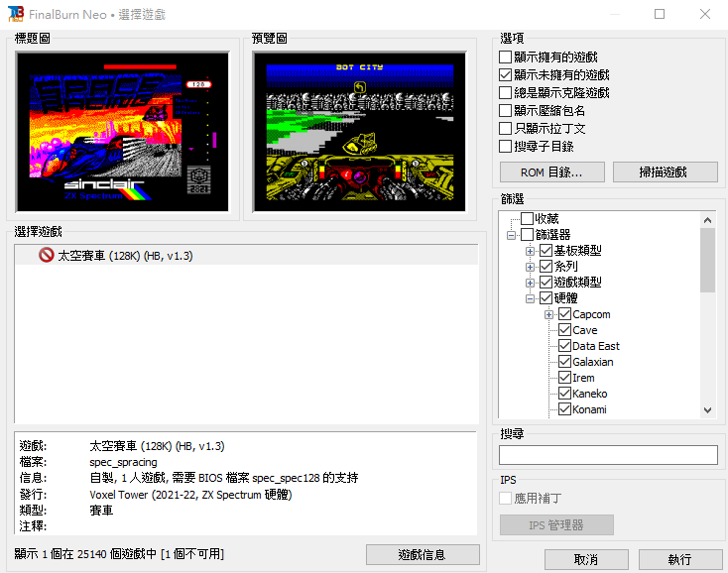Select the Konami label in tree
The image size is (728, 573).
point(589,409)
